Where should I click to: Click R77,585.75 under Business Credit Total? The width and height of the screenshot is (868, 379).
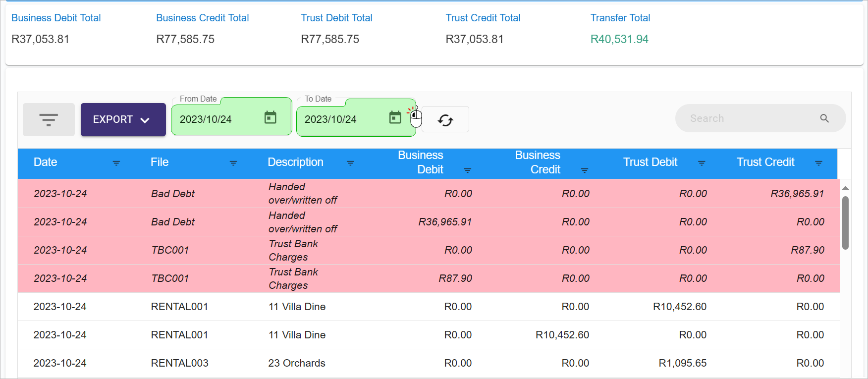coord(185,39)
